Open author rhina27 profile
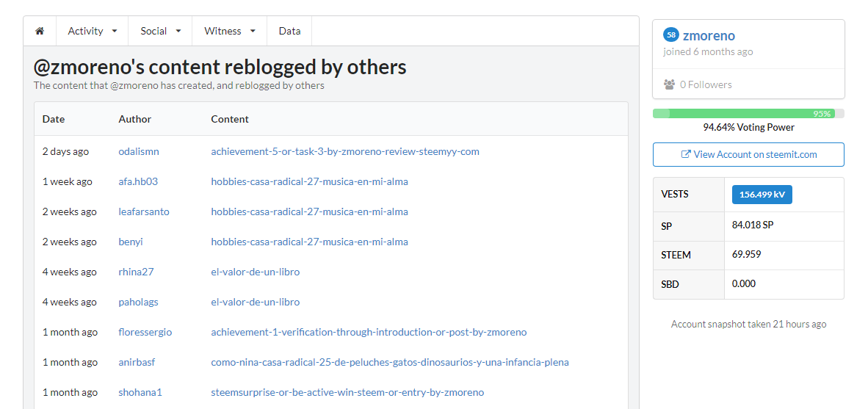The width and height of the screenshot is (868, 409). coord(136,272)
